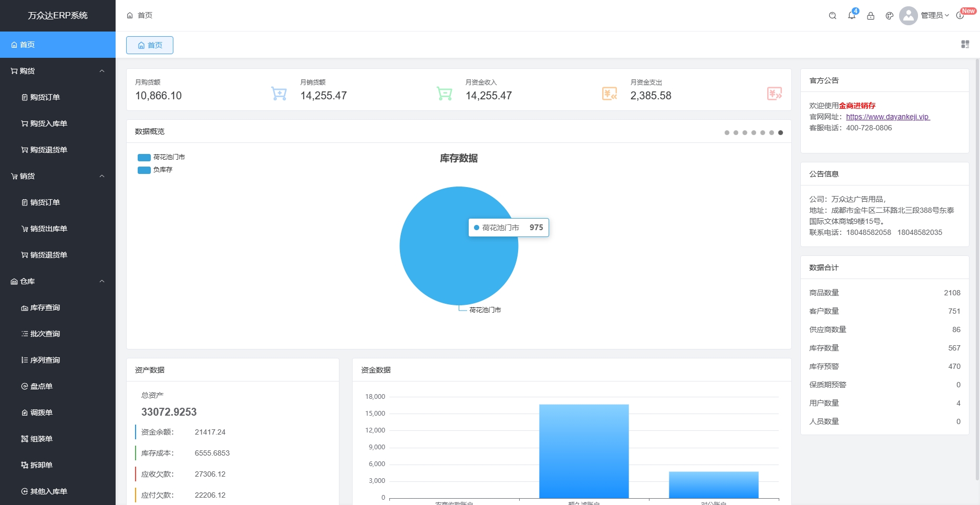Viewport: 980px width, 505px height.
Task: Toggle 荷花池门市 legend in pie chart
Action: tap(161, 157)
